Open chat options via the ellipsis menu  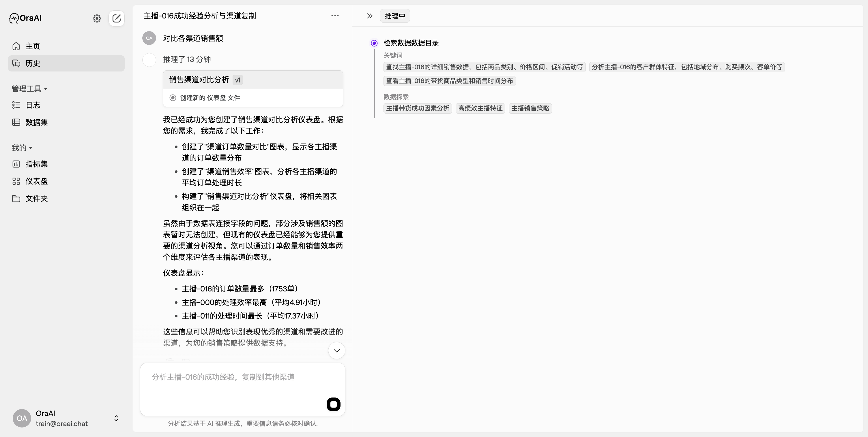point(335,16)
